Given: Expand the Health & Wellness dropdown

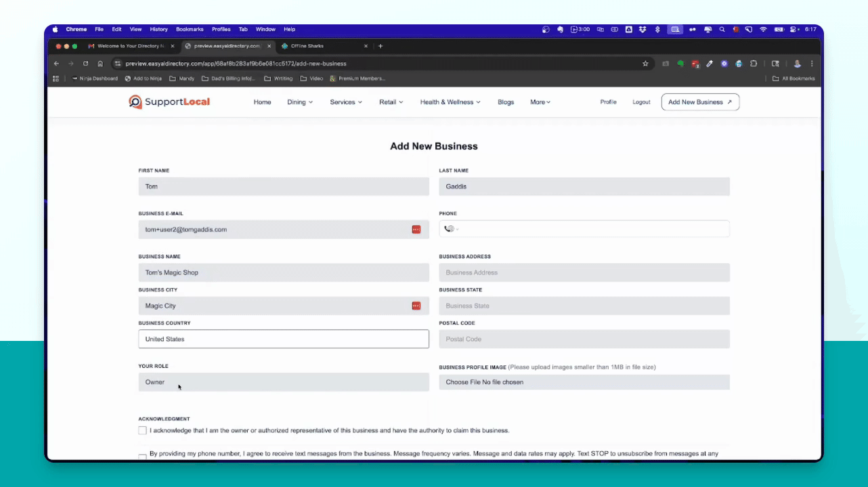Looking at the screenshot, I should tap(450, 102).
